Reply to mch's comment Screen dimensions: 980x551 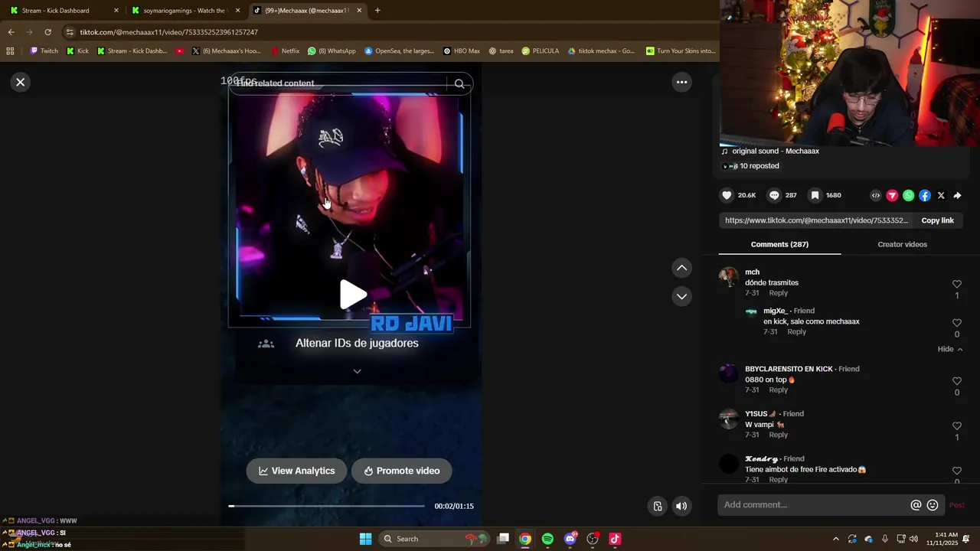click(778, 293)
